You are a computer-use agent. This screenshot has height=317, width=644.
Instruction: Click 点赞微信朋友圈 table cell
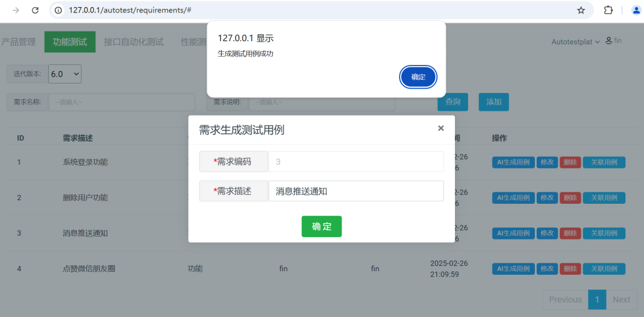click(x=89, y=269)
